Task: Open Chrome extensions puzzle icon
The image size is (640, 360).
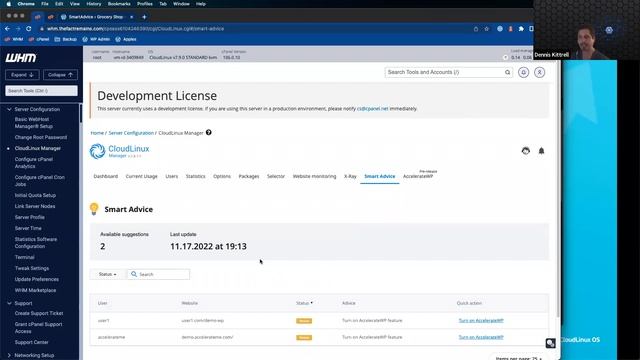Action: point(521,29)
